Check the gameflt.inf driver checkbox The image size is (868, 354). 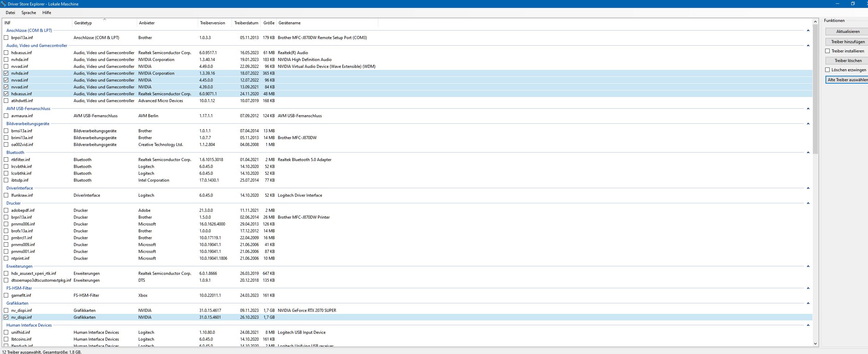pyautogui.click(x=6, y=295)
